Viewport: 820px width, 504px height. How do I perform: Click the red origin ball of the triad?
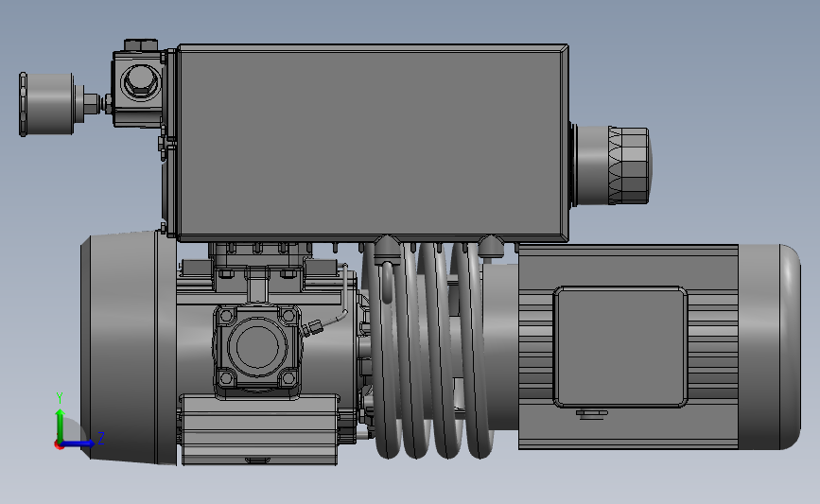point(60,445)
